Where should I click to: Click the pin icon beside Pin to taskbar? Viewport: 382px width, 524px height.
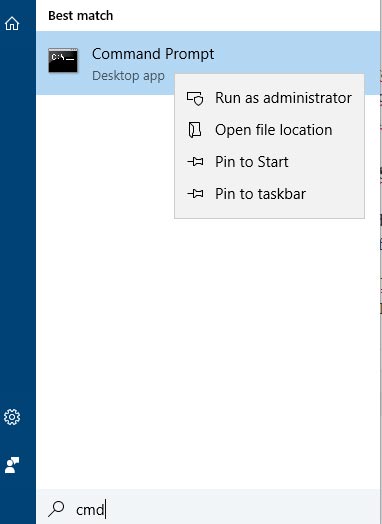pos(195,193)
